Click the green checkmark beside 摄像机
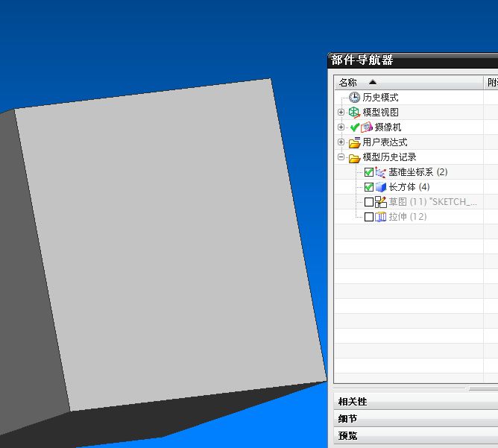498x448 pixels. (x=355, y=127)
